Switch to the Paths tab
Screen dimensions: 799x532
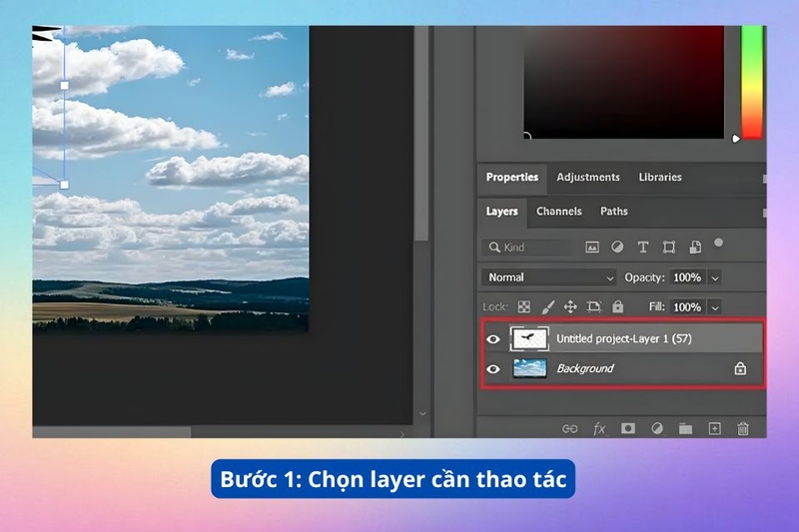(x=614, y=212)
